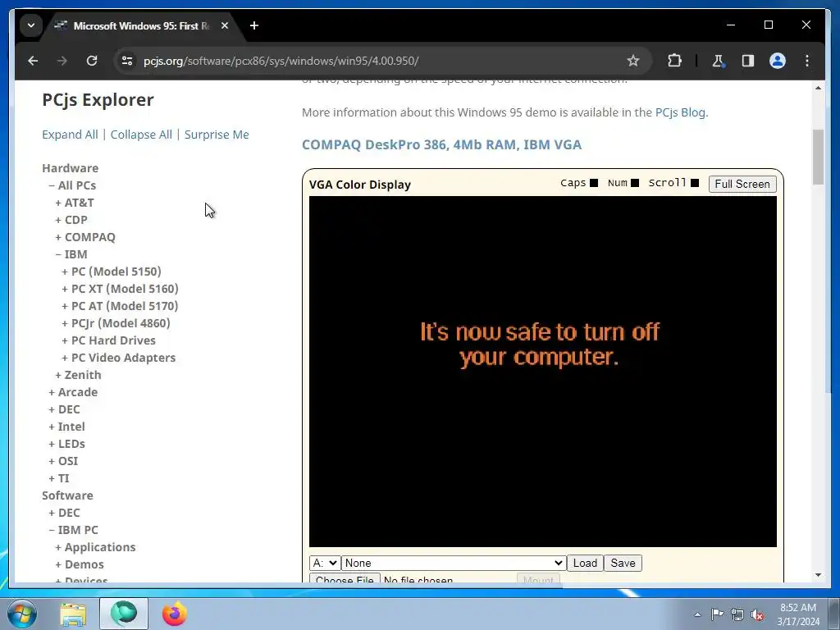Image resolution: width=840 pixels, height=630 pixels.
Task: Click Expand All link
Action: pos(70,135)
